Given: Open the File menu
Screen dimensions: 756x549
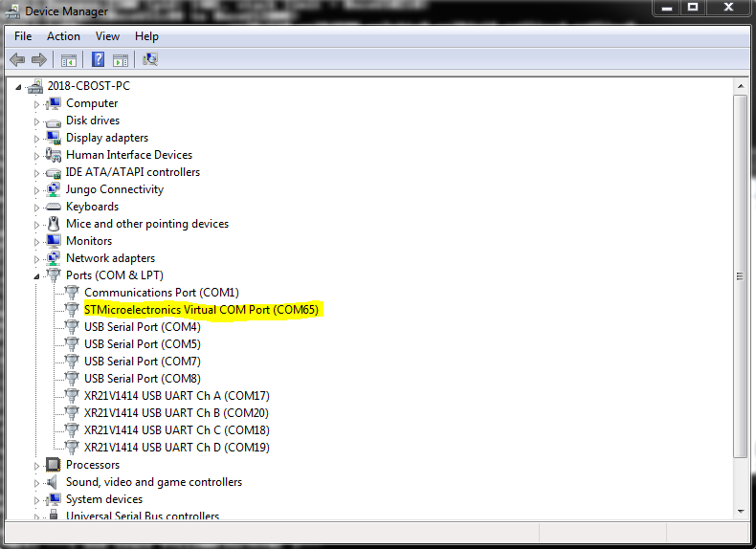Looking at the screenshot, I should pyautogui.click(x=23, y=36).
